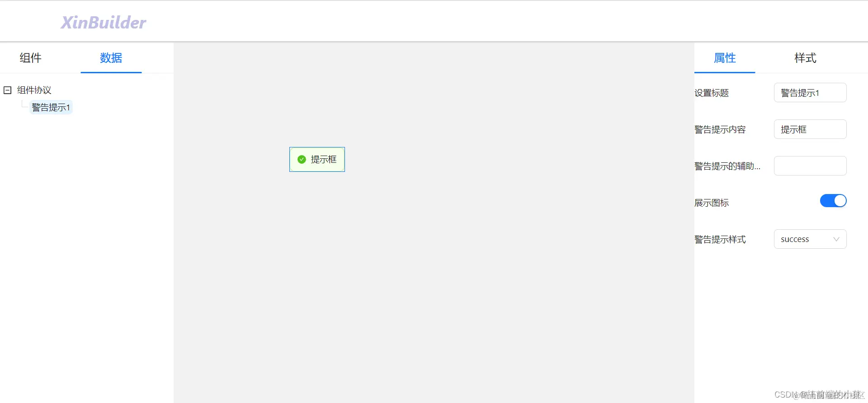Open the 样式 tab

[805, 58]
